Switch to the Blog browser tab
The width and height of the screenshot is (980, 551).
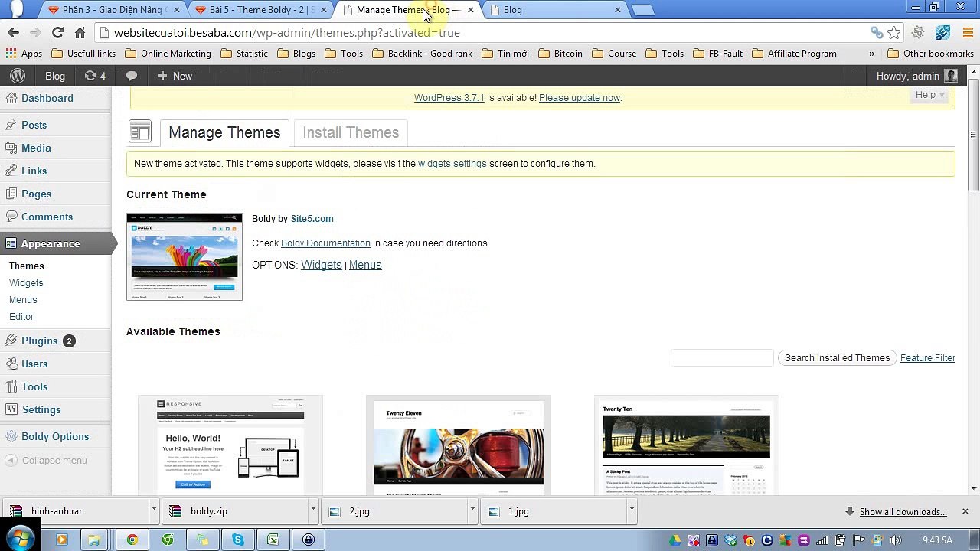557,10
